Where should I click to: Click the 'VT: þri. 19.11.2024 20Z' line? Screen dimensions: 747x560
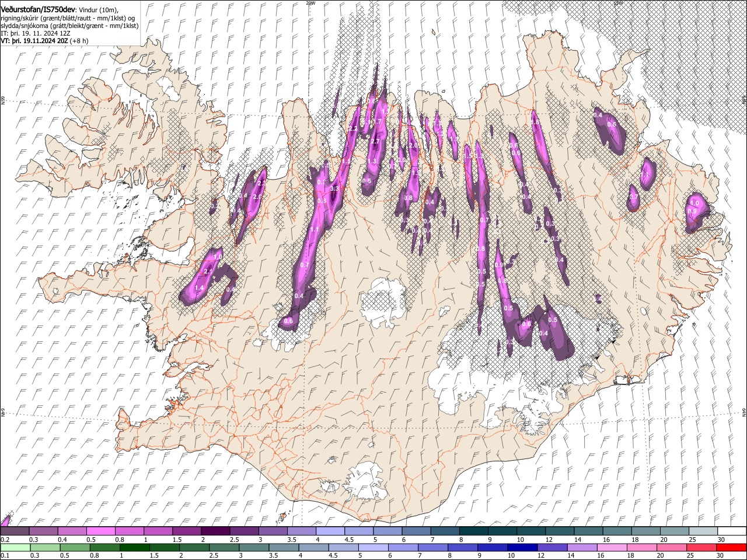click(34, 41)
